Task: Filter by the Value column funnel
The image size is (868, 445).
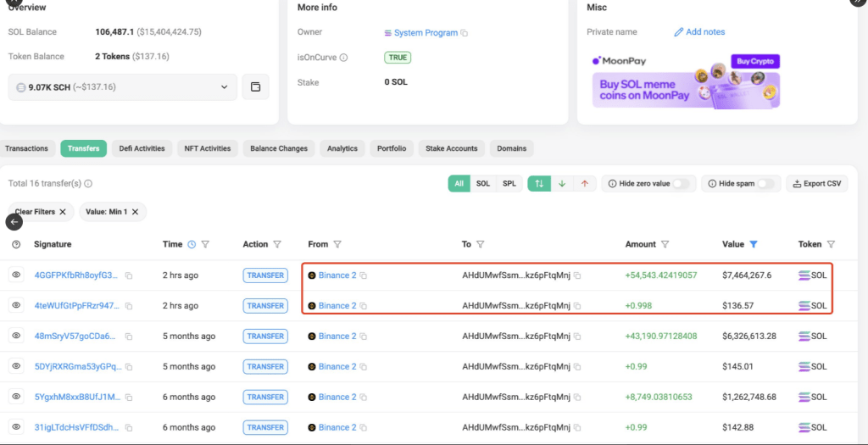Action: pyautogui.click(x=754, y=244)
